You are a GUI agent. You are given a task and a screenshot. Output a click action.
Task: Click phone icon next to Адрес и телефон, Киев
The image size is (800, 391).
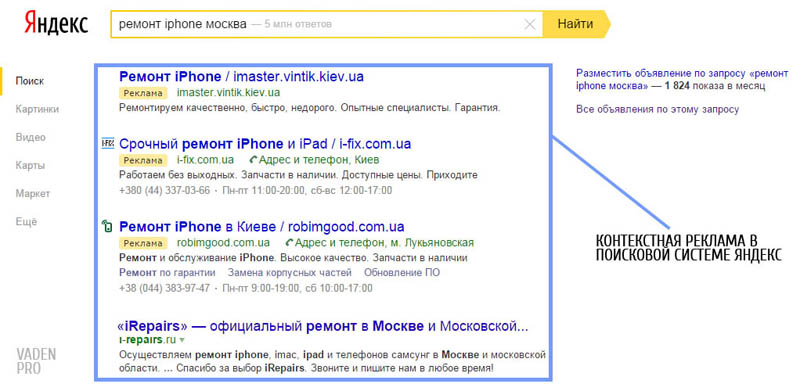click(x=254, y=160)
